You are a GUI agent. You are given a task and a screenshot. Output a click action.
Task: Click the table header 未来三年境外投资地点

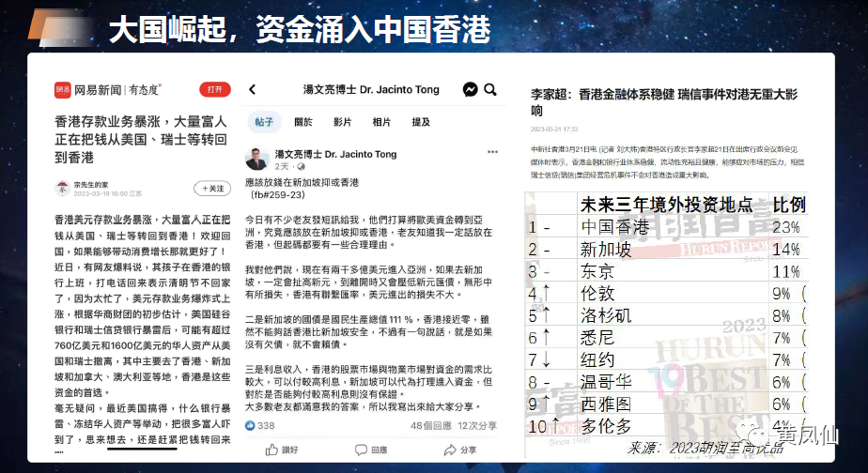click(x=667, y=205)
